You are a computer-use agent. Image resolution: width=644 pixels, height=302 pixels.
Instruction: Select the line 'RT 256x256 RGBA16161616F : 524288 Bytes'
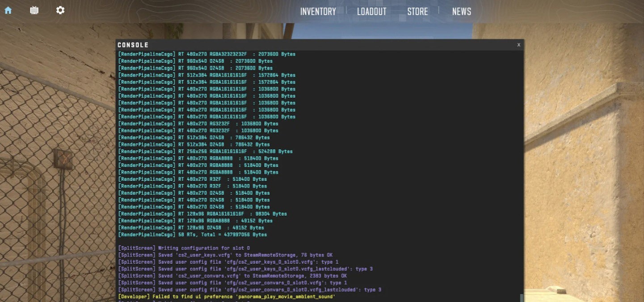click(x=206, y=151)
